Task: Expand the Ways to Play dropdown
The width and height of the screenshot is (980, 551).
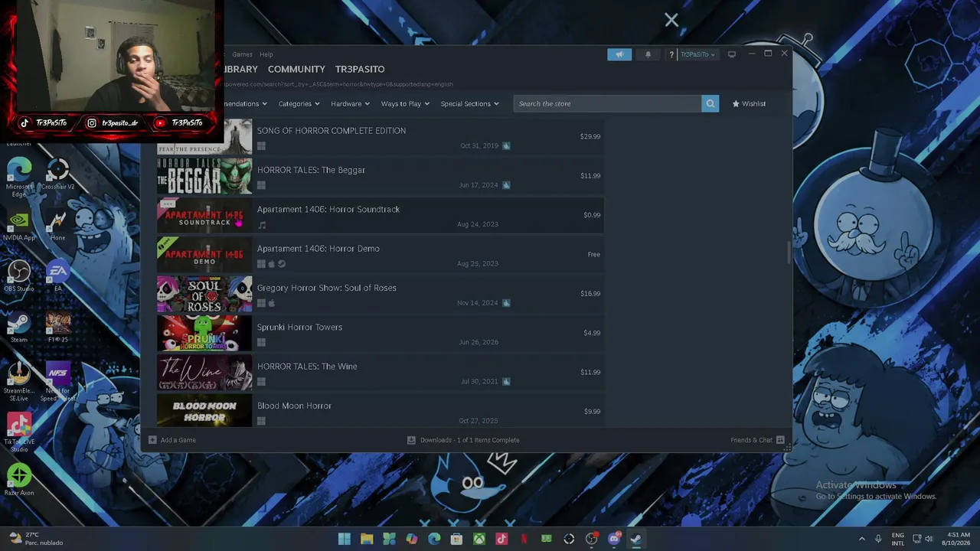Action: coord(405,104)
